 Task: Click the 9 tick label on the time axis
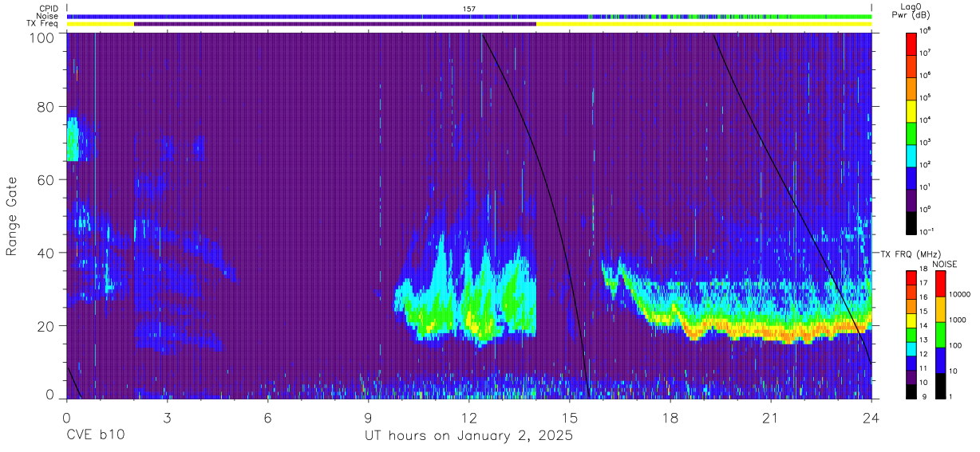[x=369, y=418]
